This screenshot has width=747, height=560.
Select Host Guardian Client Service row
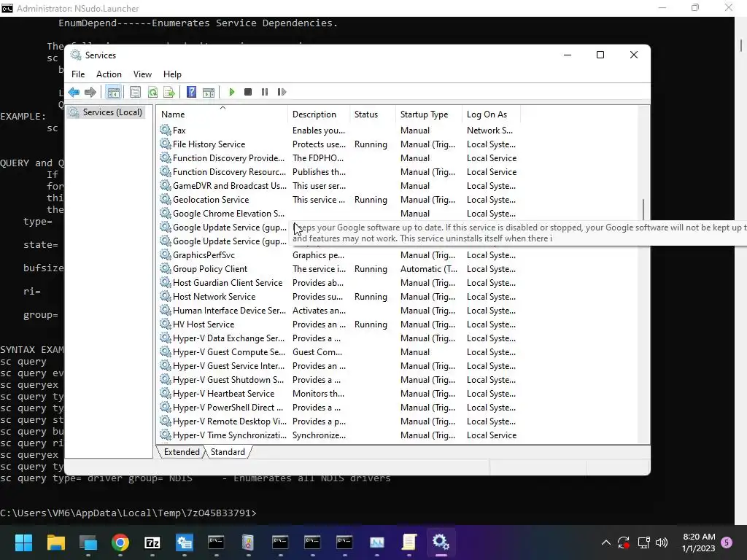click(339, 282)
